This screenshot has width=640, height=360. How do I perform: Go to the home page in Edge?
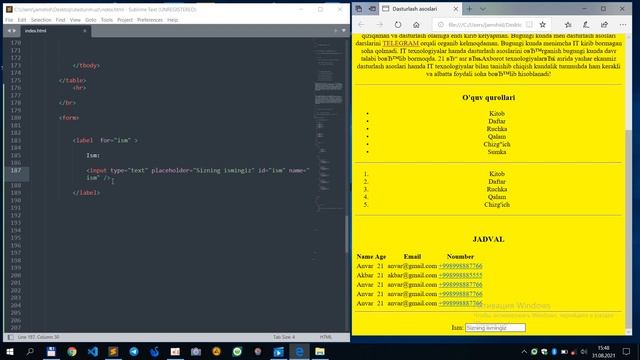416,24
